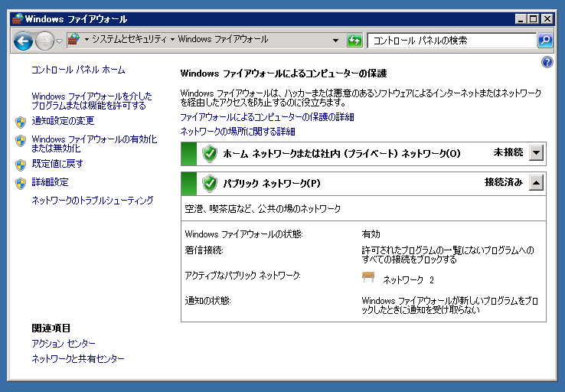Open Help with the blue question mark icon
This screenshot has height=392, width=565.
coord(547,62)
